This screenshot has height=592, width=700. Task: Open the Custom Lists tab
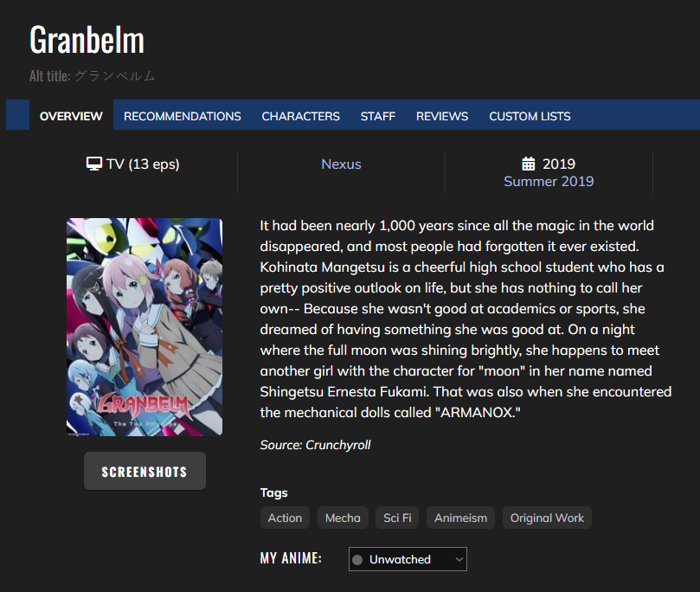(530, 116)
